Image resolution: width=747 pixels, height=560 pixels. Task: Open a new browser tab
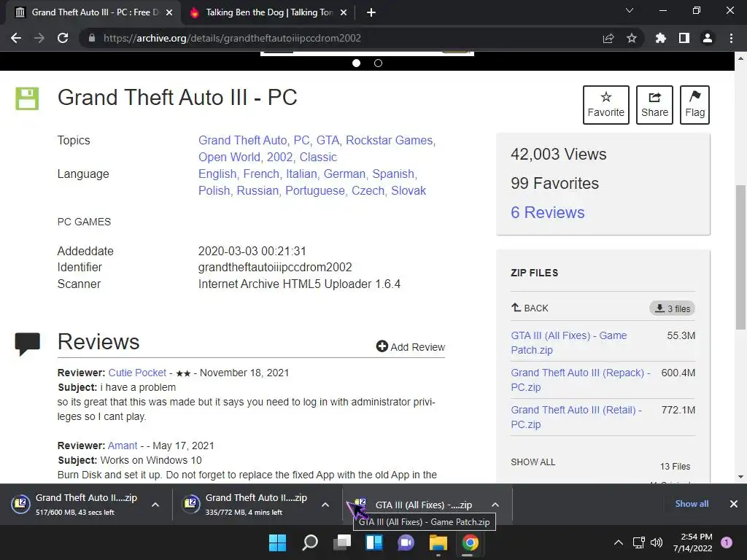pyautogui.click(x=371, y=12)
